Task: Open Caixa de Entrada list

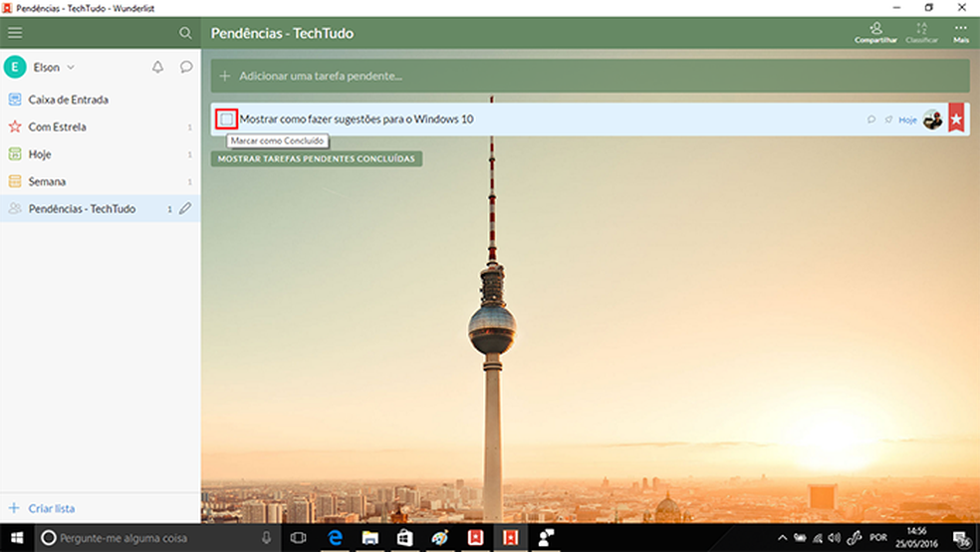Action: (100, 100)
